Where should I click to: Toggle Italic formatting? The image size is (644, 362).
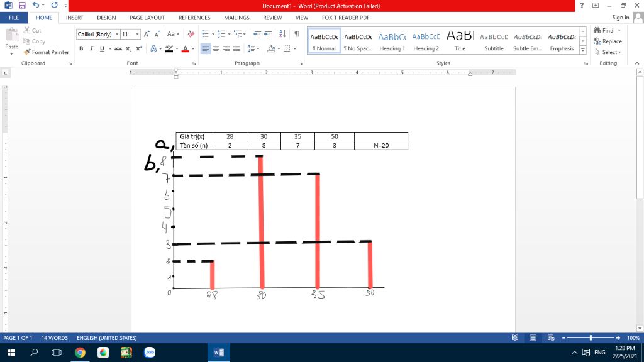click(91, 48)
